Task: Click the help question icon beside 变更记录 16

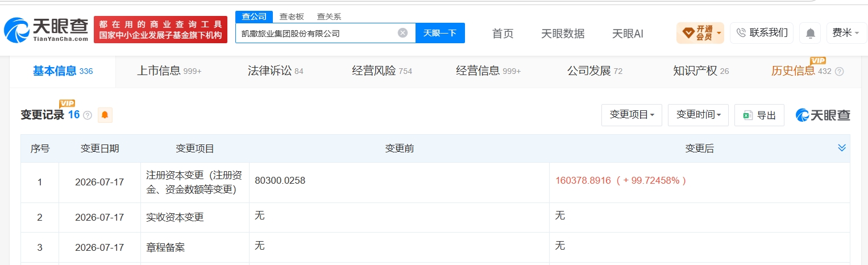Action: (x=88, y=115)
